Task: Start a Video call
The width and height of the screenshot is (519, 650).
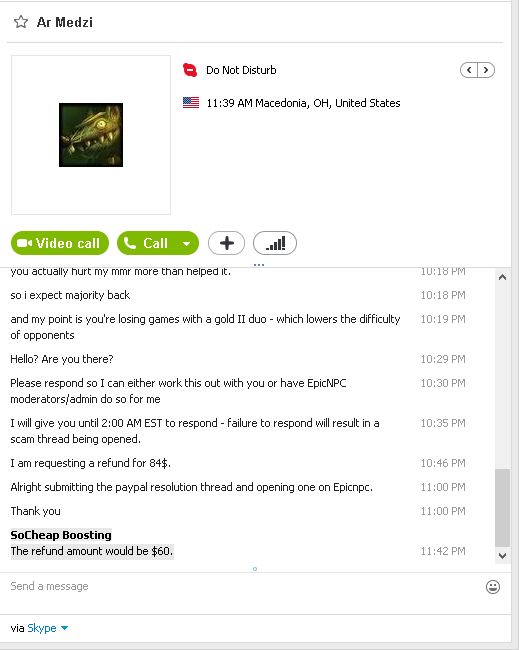Action: click(60, 243)
